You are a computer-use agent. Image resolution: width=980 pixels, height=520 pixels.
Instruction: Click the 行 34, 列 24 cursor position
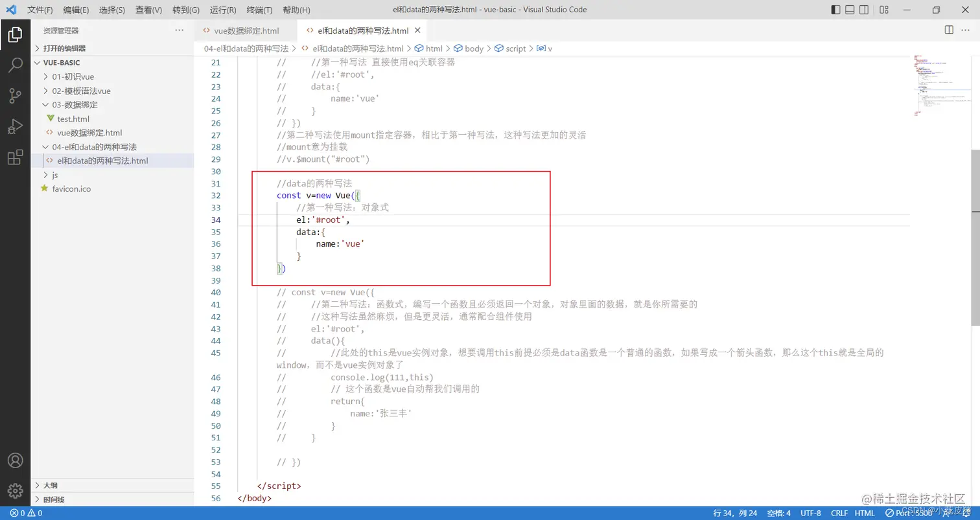click(735, 514)
